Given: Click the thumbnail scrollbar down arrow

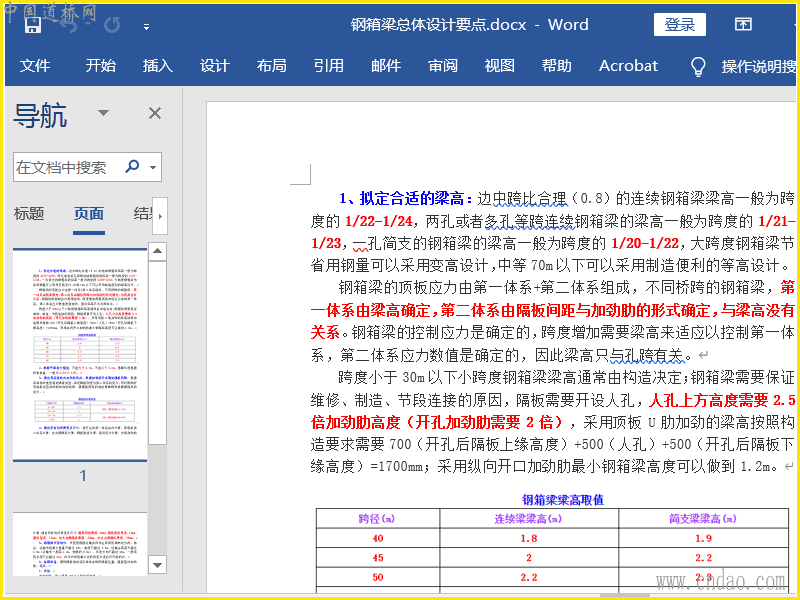Looking at the screenshot, I should 157,567.
